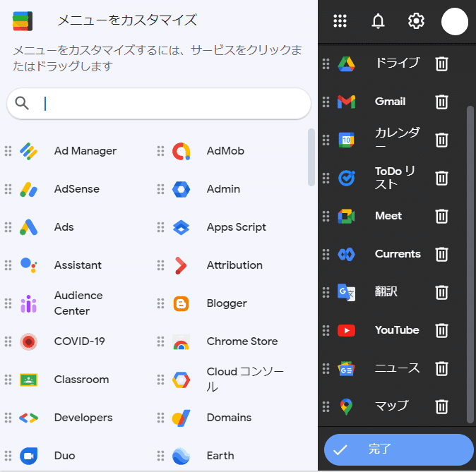Image resolution: width=476 pixels, height=472 pixels.
Task: Click the services list scrollbar
Action: pos(311,157)
